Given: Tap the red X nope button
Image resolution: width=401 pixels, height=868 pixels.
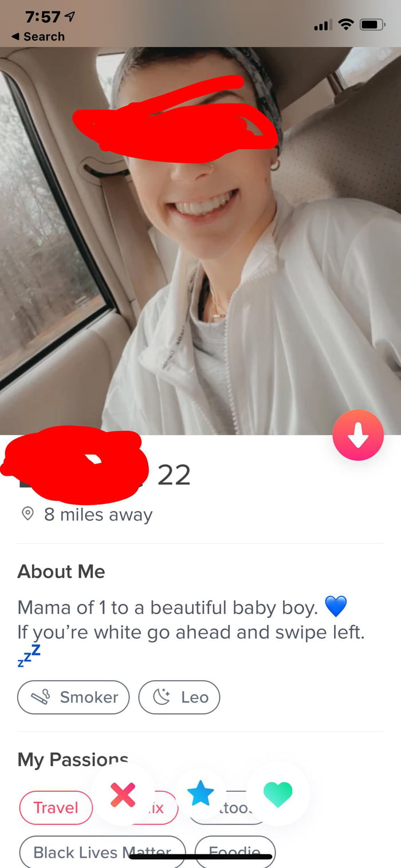Looking at the screenshot, I should pyautogui.click(x=123, y=794).
